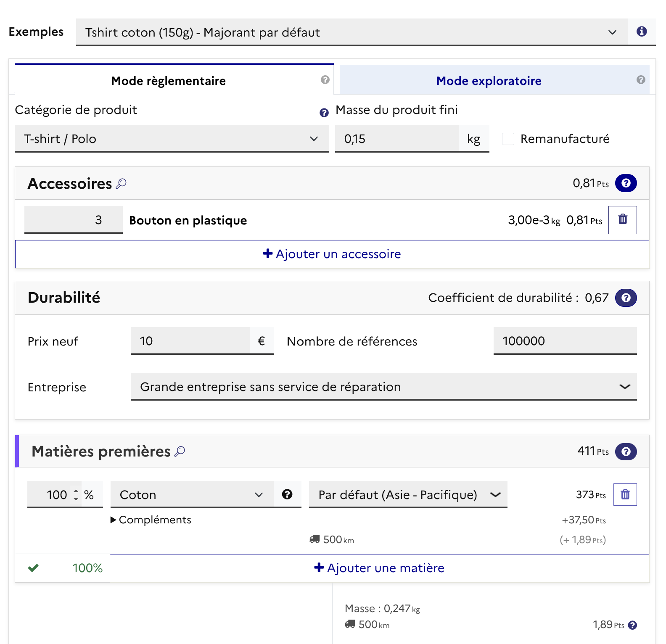666x644 pixels.
Task: Open the Exemples Tshirt coton dropdown
Action: 351,32
